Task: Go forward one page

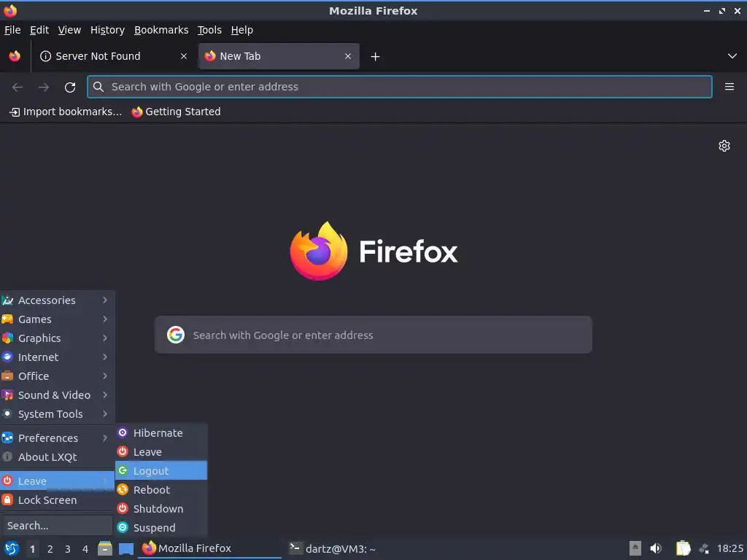Action: pyautogui.click(x=44, y=87)
